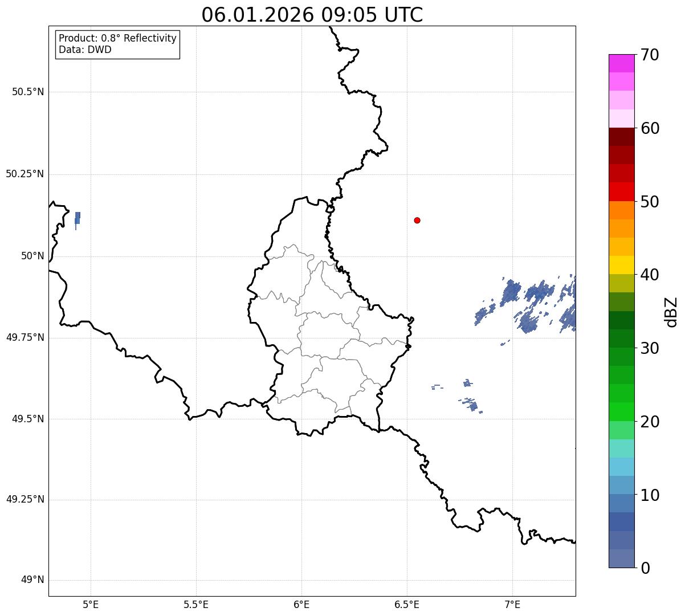The height and width of the screenshot is (616, 685).
Task: Click the 7°E longitude label
Action: click(512, 604)
